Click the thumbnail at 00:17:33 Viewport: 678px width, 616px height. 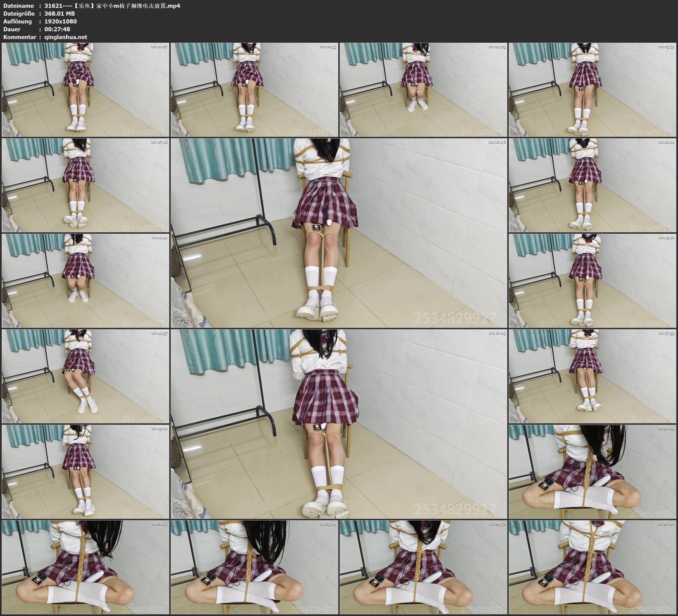tap(592, 376)
